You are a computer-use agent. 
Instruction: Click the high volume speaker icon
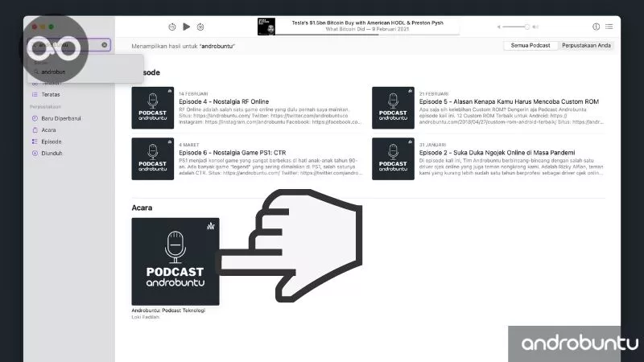tap(535, 27)
